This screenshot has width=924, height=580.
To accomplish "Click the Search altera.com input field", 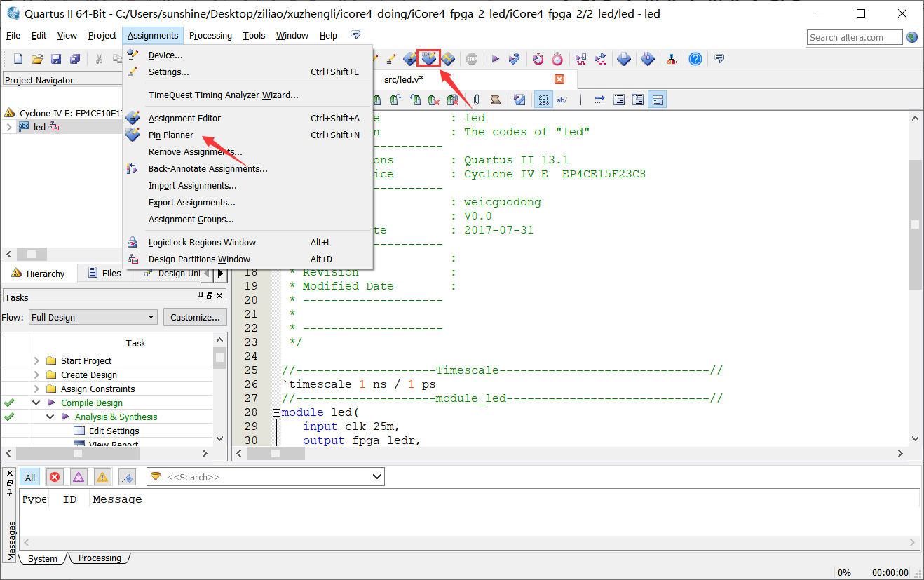I will coord(855,37).
